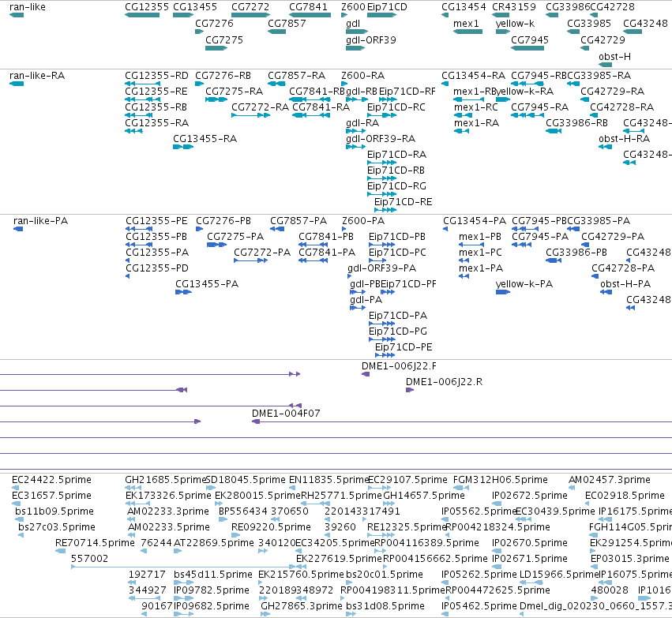Select EST GH27865.3prime
This screenshot has height=618, width=672.
click(x=265, y=614)
